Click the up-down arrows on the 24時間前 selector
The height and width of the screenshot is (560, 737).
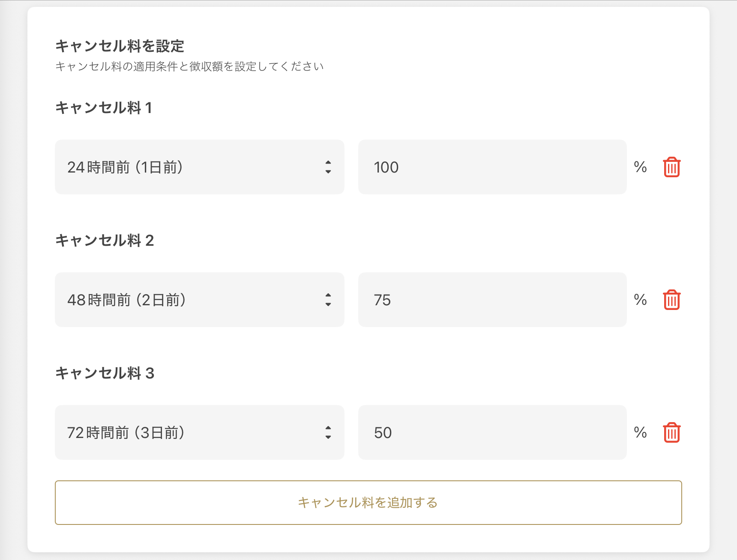[328, 167]
